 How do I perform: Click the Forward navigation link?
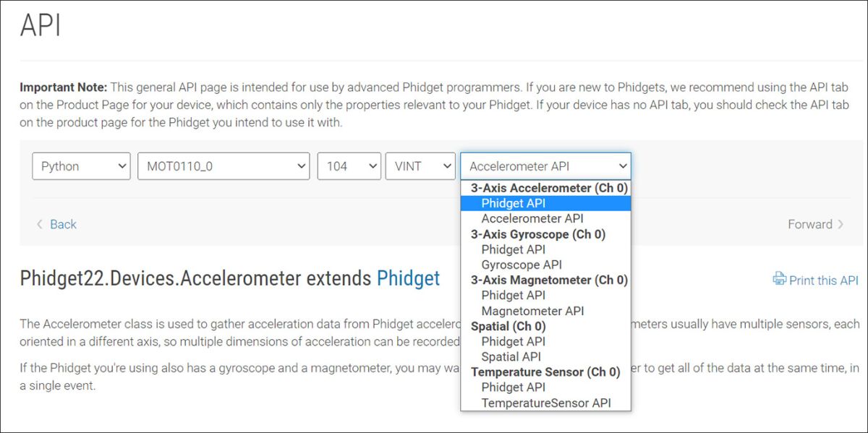pyautogui.click(x=810, y=224)
